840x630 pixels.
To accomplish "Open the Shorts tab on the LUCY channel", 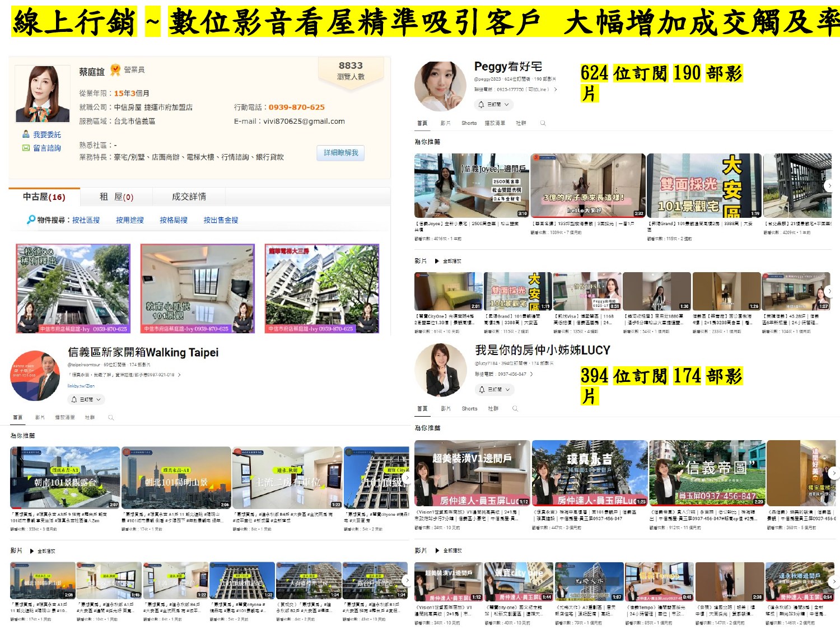I will pos(469,409).
